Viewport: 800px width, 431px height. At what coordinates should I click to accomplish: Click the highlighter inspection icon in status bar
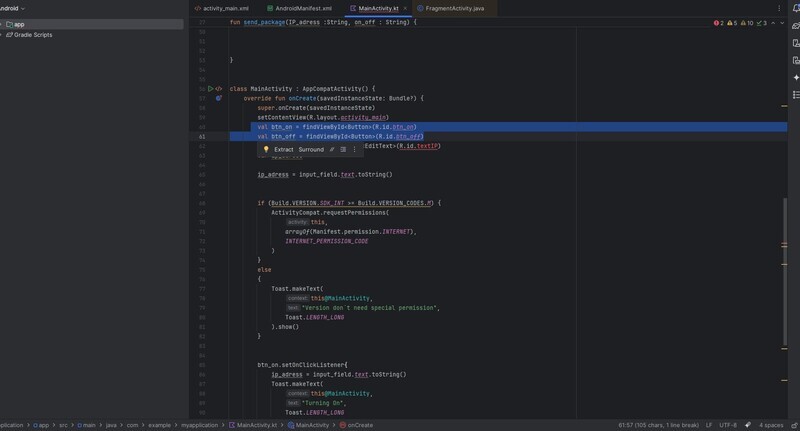point(748,425)
